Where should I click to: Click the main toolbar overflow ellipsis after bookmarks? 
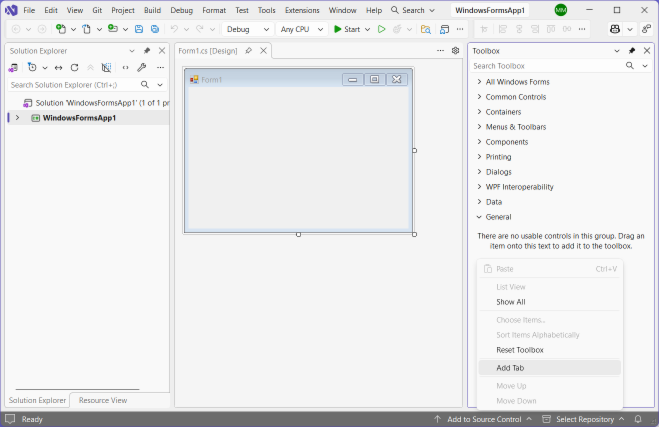pos(460,29)
